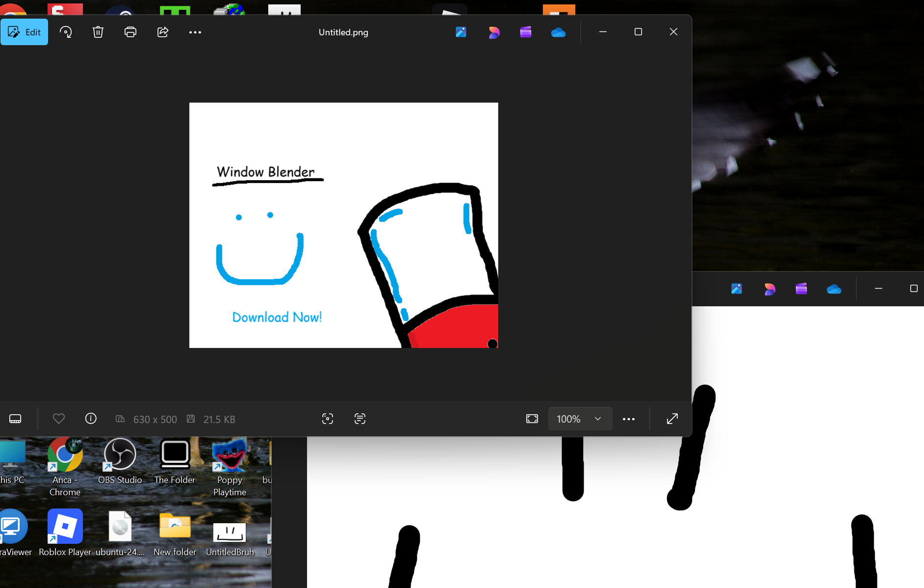Viewport: 924px width, 588px height.
Task: Open the top toolbar See more menu
Action: 195,32
